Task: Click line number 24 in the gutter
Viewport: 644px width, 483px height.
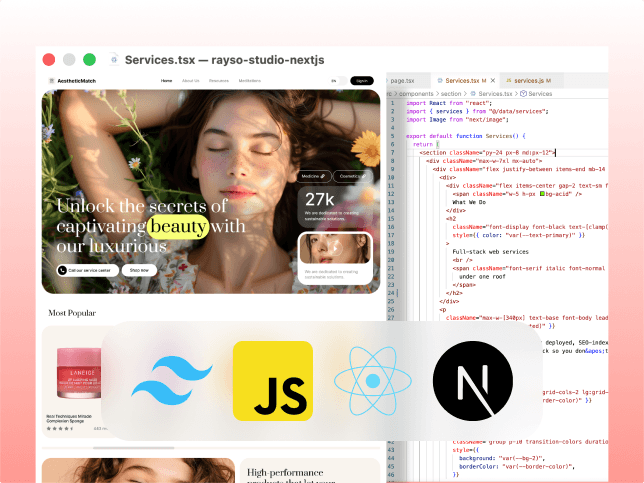Action: point(391,293)
